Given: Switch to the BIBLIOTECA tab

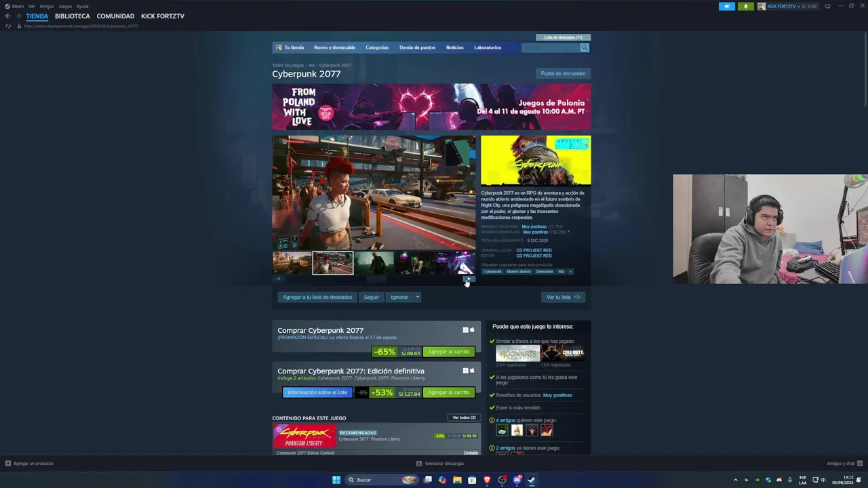Looking at the screenshot, I should pyautogui.click(x=73, y=16).
